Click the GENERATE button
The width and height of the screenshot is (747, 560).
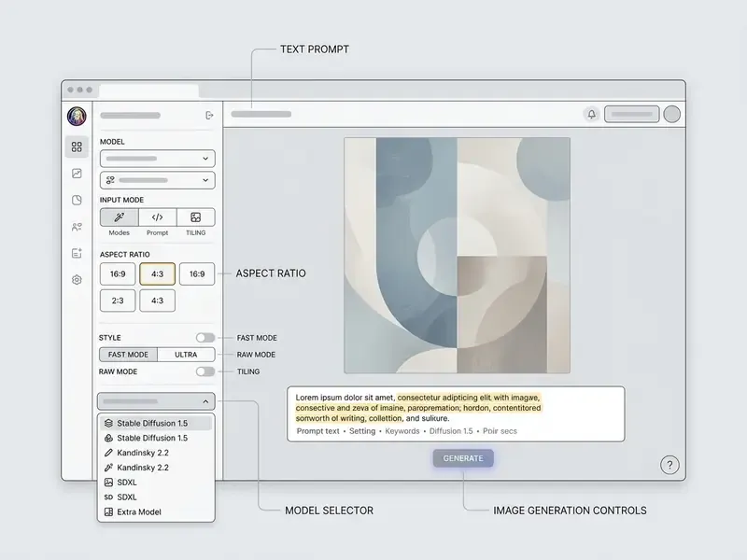click(463, 458)
